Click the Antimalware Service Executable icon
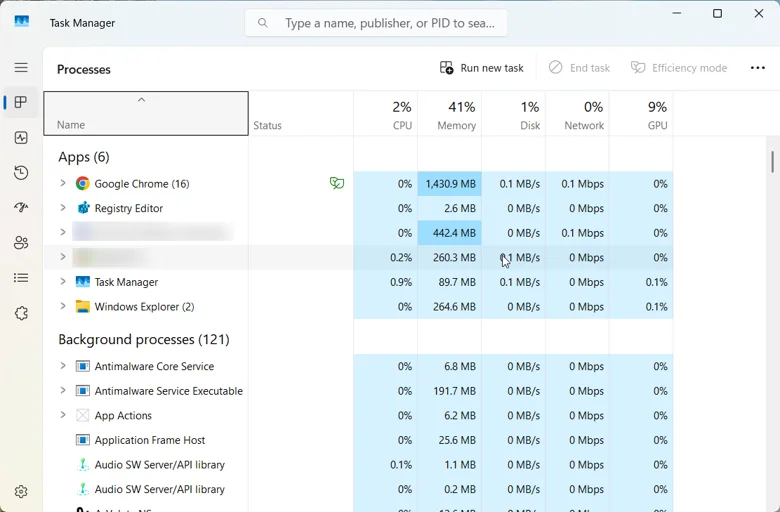 [83, 391]
